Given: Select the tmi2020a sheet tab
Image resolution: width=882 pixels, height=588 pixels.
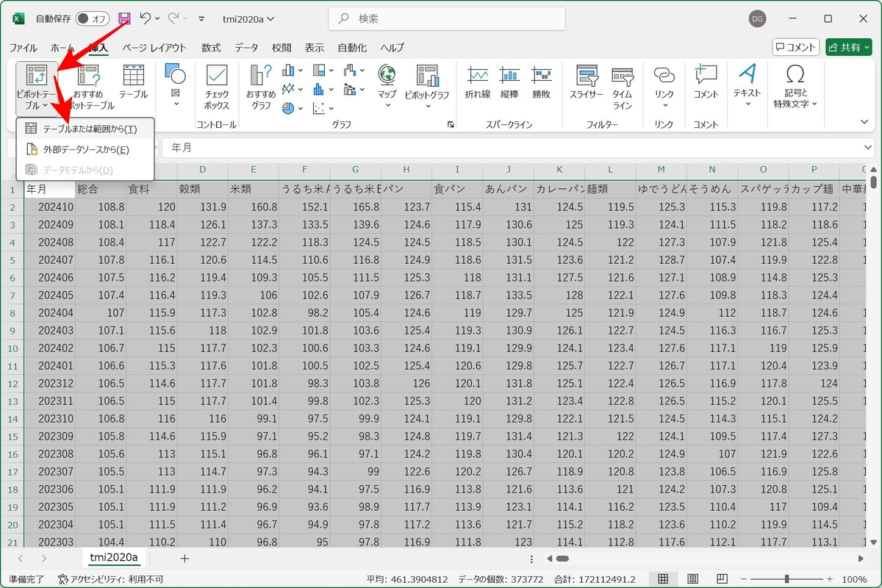Looking at the screenshot, I should tap(114, 558).
